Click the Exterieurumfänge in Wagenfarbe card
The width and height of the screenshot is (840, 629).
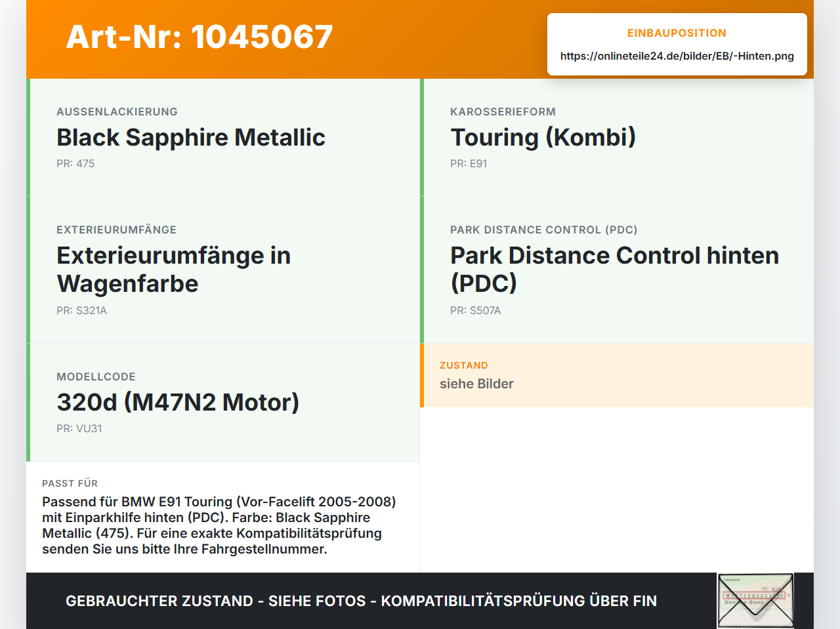click(223, 270)
